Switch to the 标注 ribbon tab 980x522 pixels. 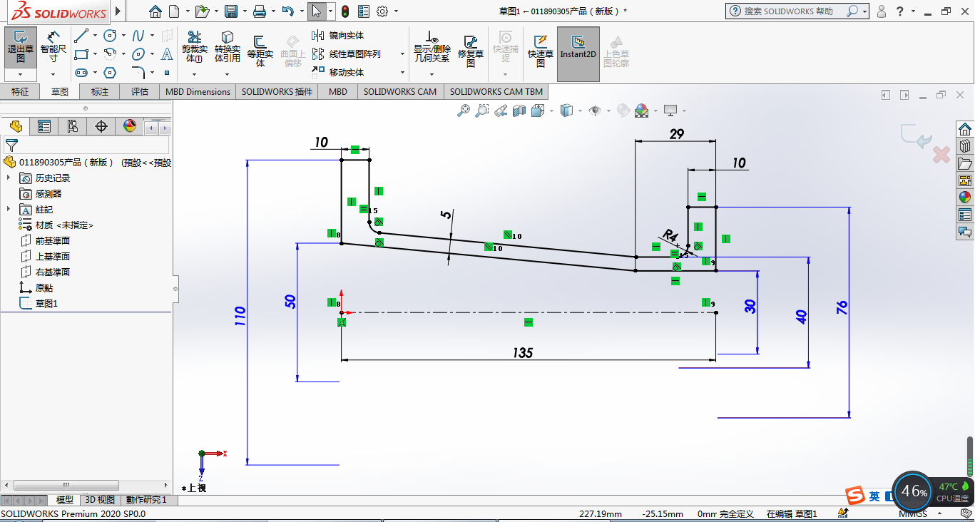[x=100, y=91]
